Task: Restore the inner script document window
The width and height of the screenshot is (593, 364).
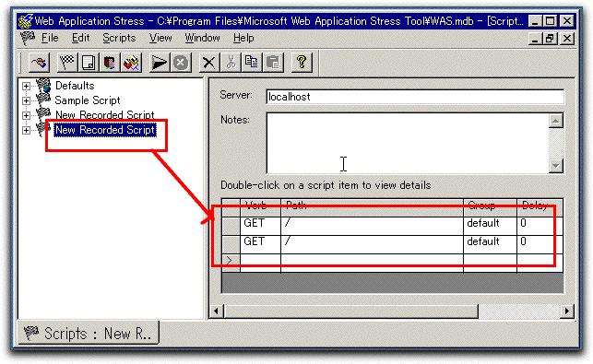Action: click(551, 39)
